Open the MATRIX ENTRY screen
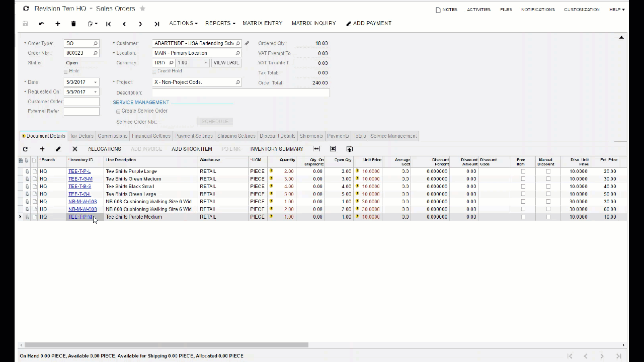Image resolution: width=644 pixels, height=362 pixels. click(262, 23)
